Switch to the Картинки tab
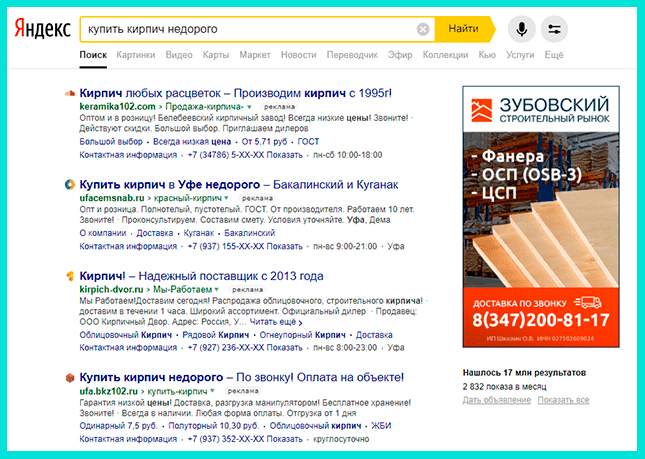Viewport: 645px width, 459px height. point(136,55)
